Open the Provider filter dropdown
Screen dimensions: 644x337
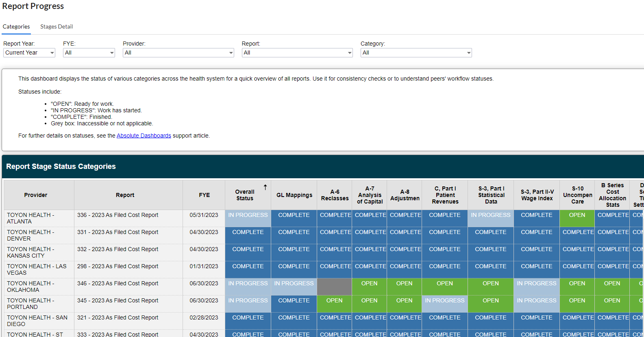[178, 53]
